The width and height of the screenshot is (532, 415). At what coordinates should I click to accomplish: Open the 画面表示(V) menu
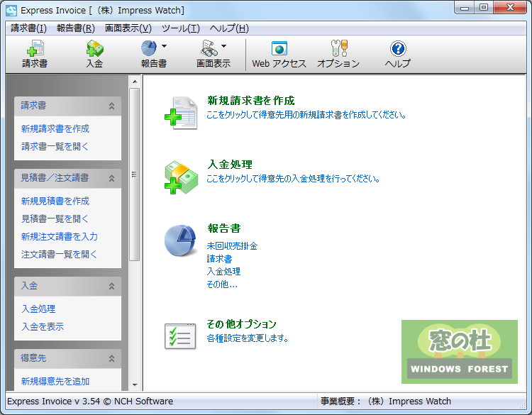coord(128,28)
